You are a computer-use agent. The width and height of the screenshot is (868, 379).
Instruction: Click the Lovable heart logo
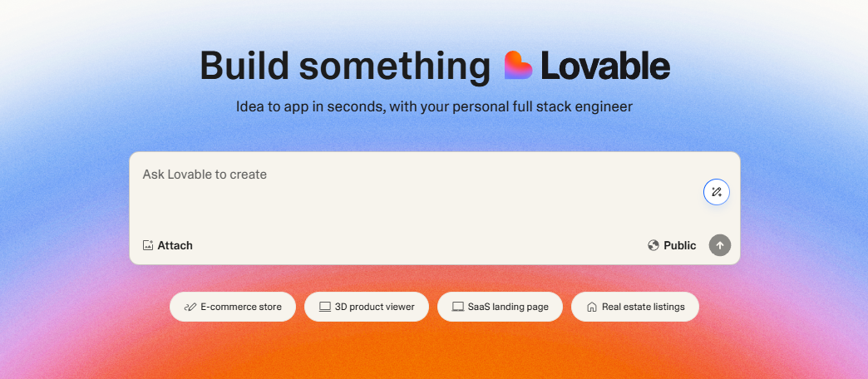tap(518, 66)
